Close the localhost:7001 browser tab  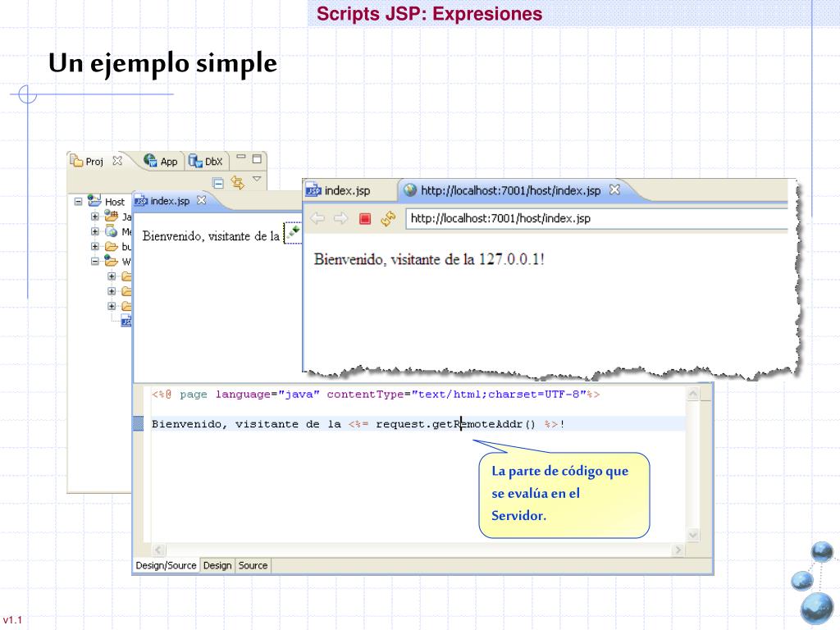(x=614, y=189)
